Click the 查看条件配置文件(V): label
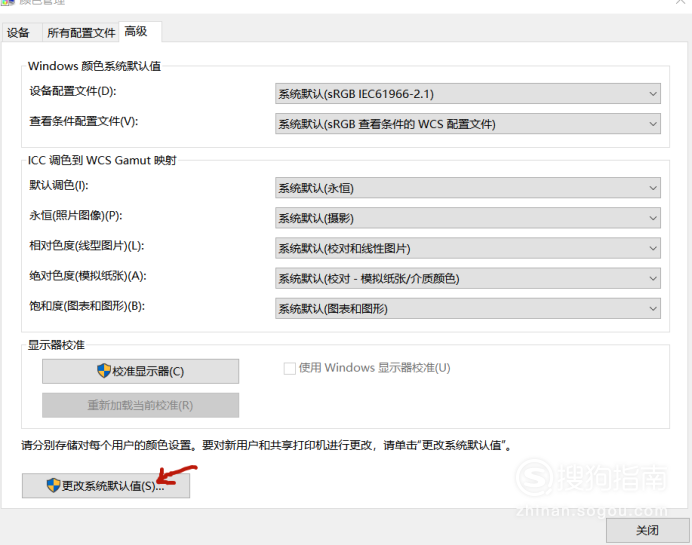Image resolution: width=692 pixels, height=545 pixels. coord(84,121)
